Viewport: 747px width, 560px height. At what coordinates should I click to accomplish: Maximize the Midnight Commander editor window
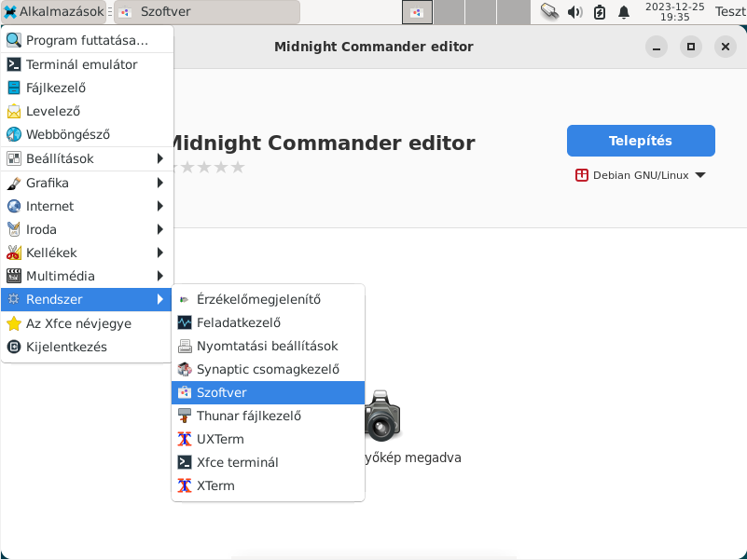(x=691, y=47)
